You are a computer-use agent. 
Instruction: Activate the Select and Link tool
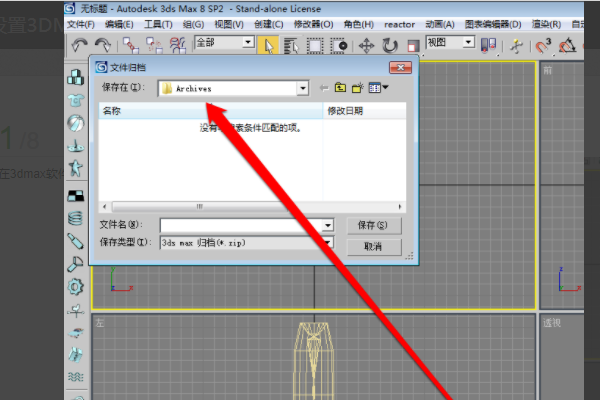(x=130, y=46)
